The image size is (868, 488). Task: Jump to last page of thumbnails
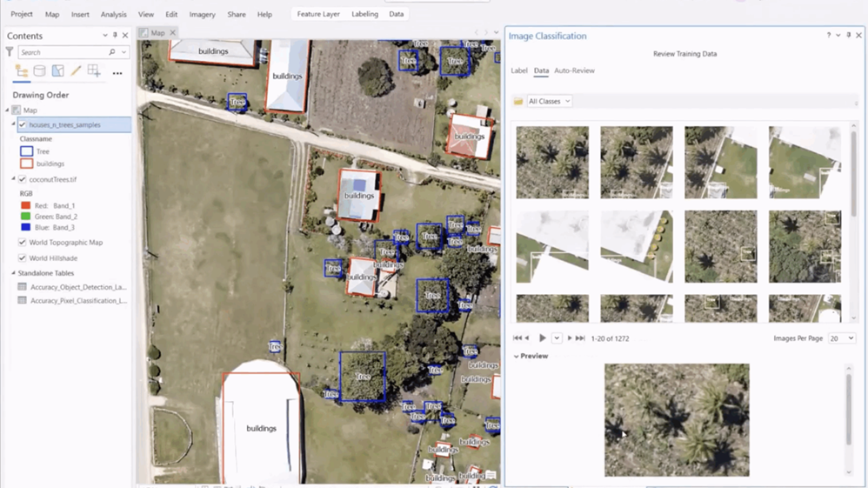pos(580,338)
